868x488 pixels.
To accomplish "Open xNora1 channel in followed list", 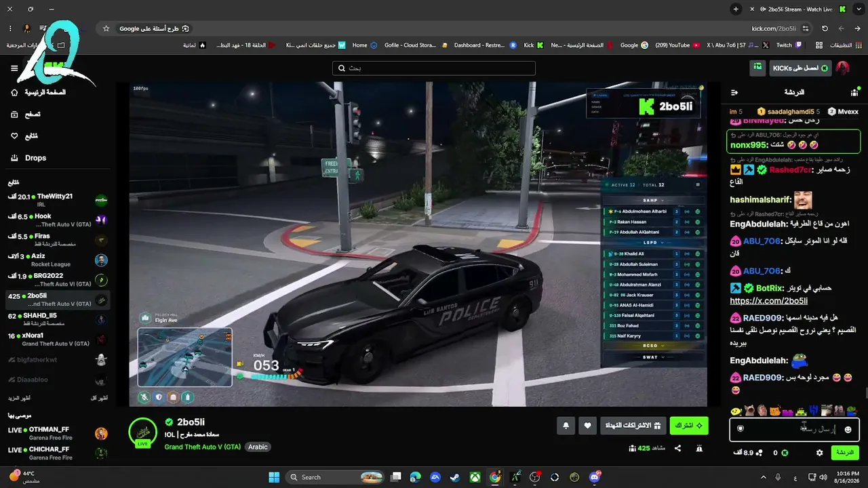I will [x=58, y=339].
